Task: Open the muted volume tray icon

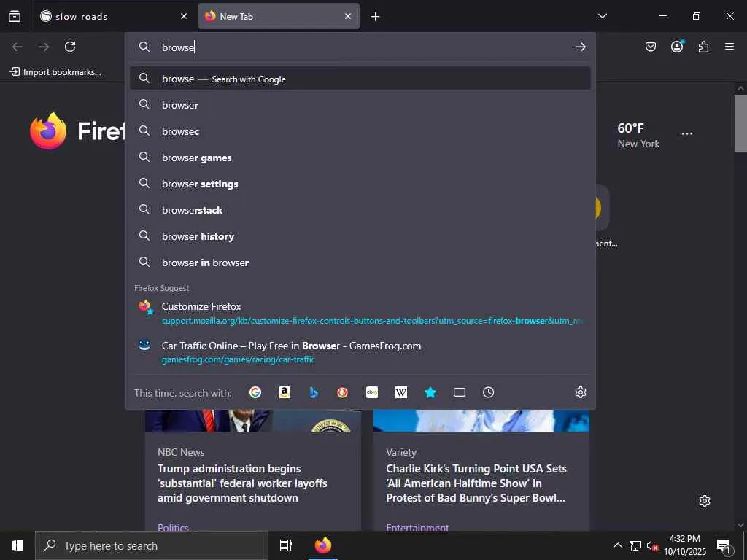Action: [652, 545]
